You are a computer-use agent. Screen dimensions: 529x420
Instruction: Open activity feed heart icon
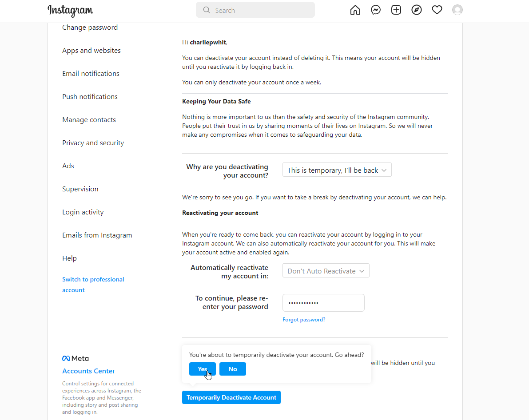click(x=437, y=10)
